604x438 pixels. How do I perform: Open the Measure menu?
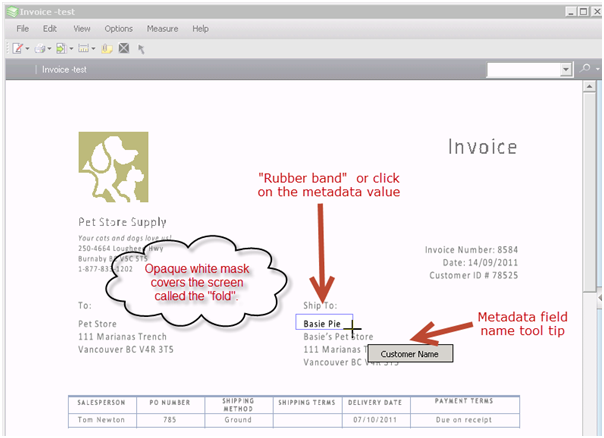(162, 29)
